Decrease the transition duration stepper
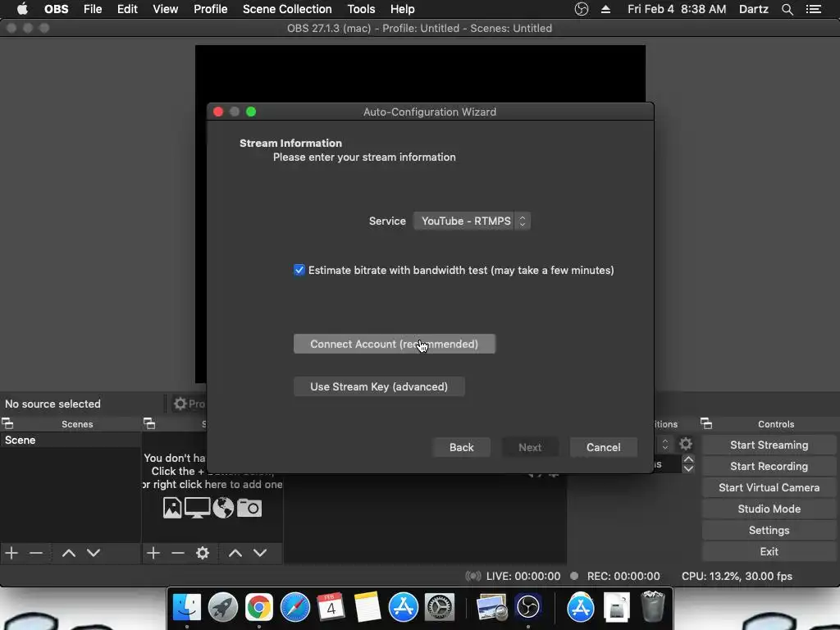The width and height of the screenshot is (840, 630). click(688, 468)
